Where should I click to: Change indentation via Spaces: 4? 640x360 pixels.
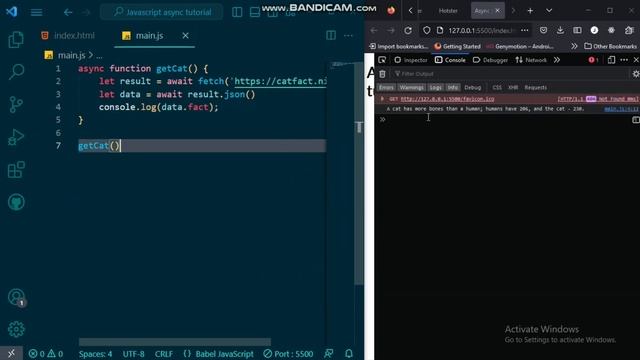[95, 354]
